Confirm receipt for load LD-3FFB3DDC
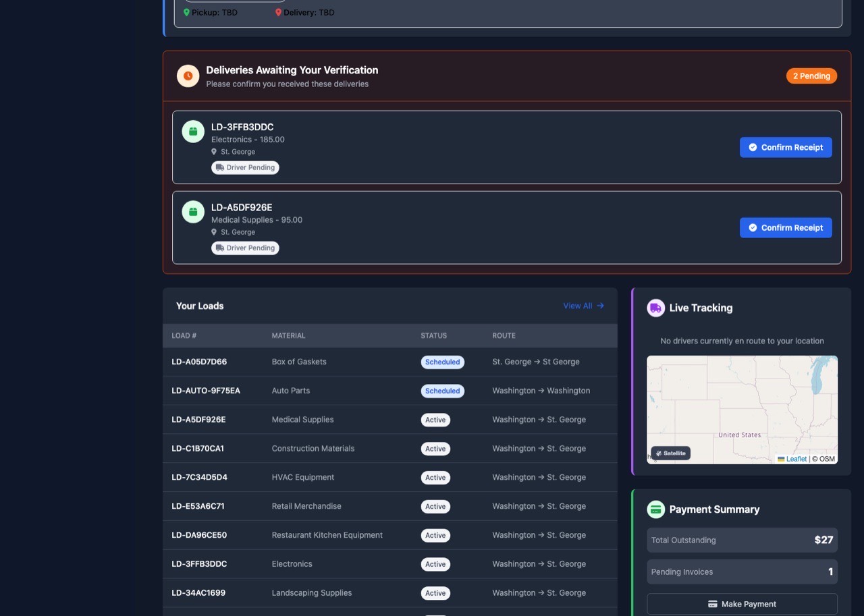864x616 pixels. coord(786,147)
